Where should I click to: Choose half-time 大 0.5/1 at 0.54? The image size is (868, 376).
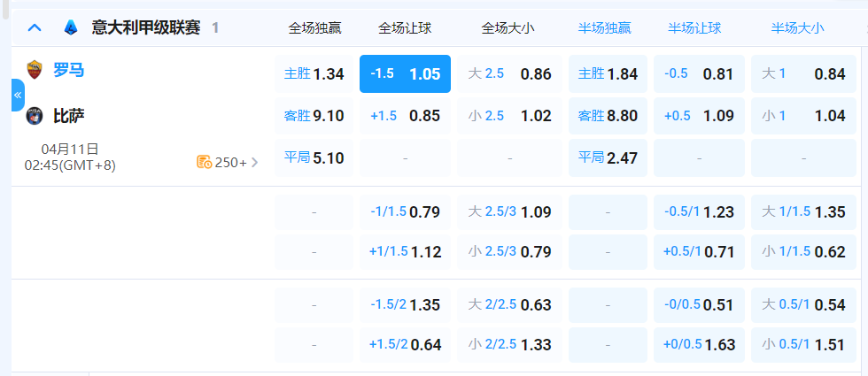click(804, 304)
